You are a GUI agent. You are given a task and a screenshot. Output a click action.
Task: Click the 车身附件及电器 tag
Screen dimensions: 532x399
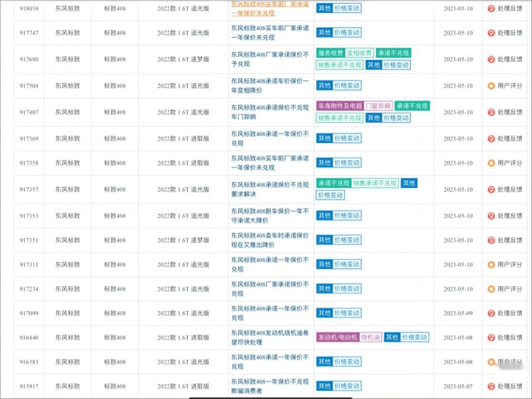[x=340, y=106]
